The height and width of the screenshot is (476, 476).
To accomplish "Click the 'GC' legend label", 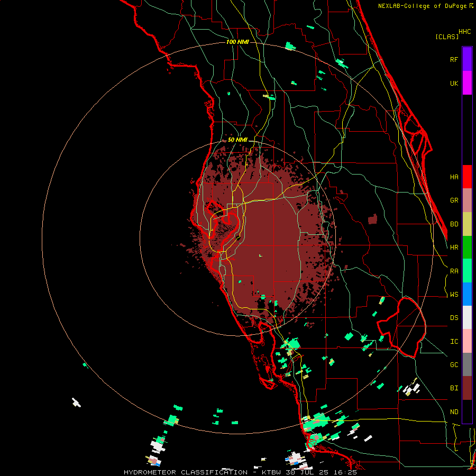I will click(454, 365).
